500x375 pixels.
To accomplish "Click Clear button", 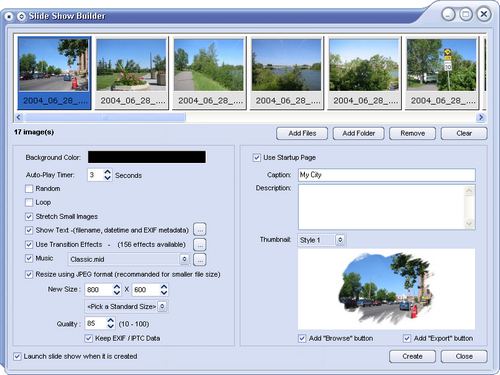I will (x=464, y=133).
